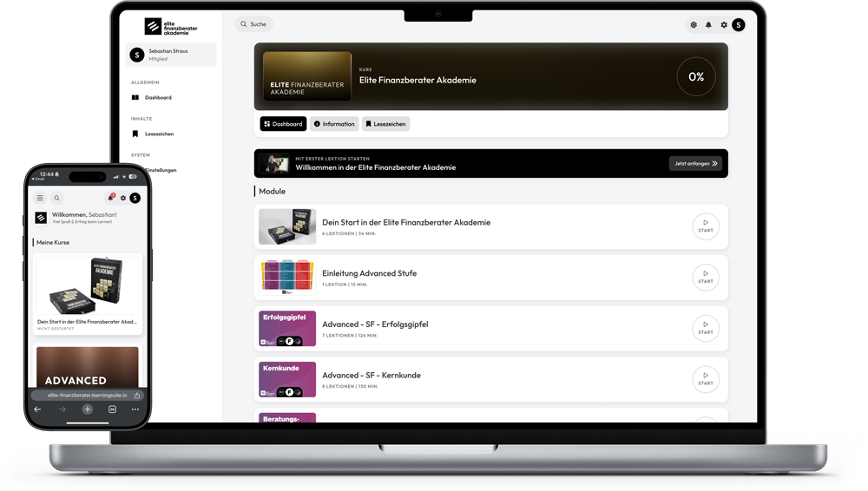Tap the phone browser back arrow
868x491 pixels.
point(37,409)
